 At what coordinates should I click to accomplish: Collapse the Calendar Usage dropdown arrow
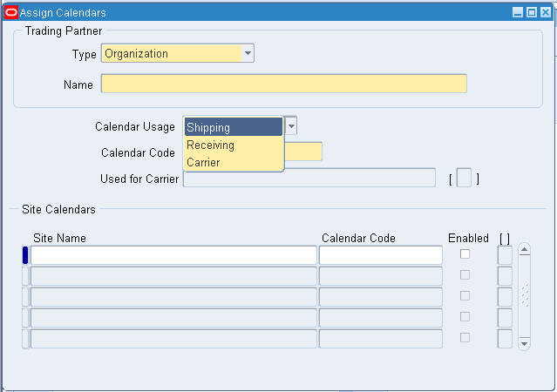(291, 126)
